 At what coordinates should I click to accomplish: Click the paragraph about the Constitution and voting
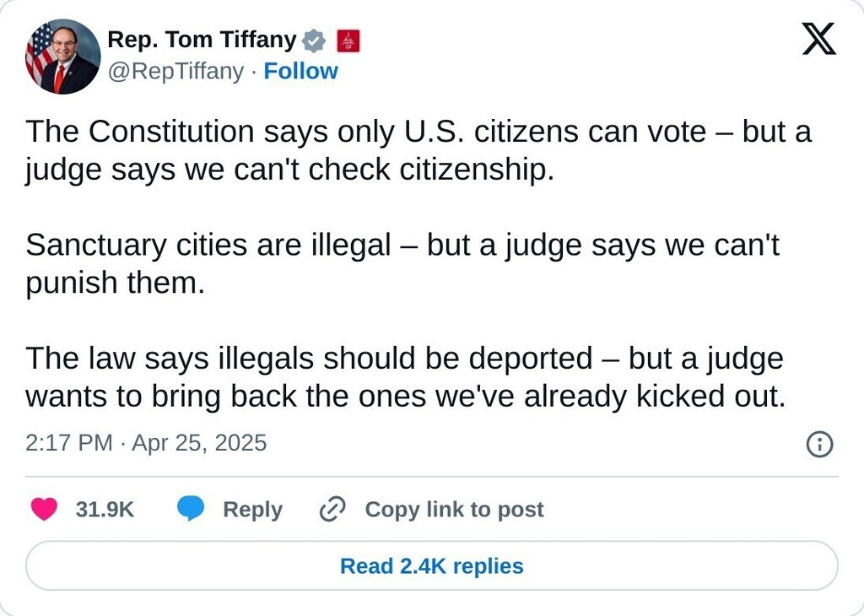pos(418,150)
